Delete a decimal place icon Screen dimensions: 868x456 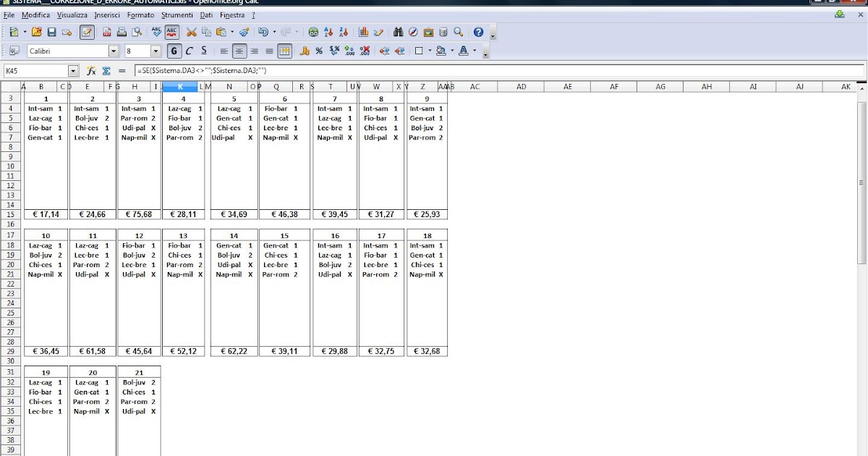click(x=365, y=51)
